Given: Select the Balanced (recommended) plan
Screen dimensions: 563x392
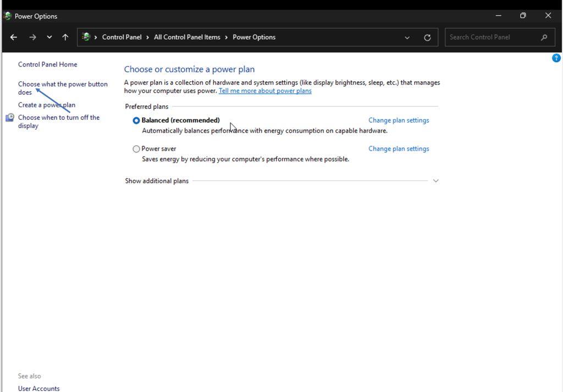Looking at the screenshot, I should [x=136, y=120].
